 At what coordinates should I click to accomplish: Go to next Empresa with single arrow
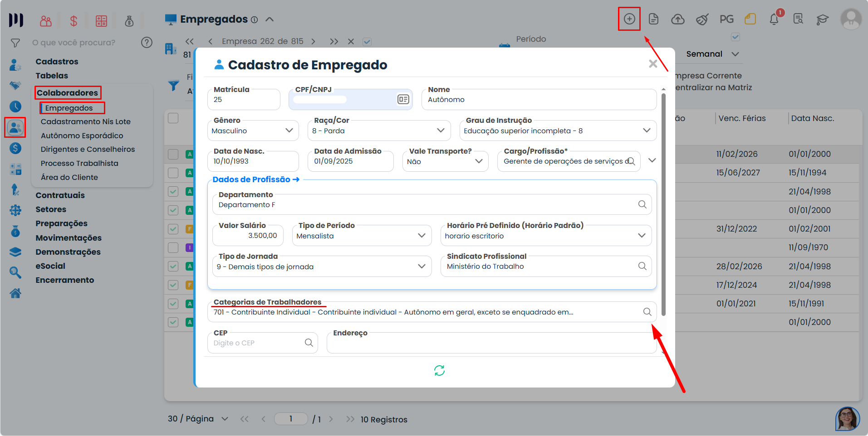(x=313, y=41)
